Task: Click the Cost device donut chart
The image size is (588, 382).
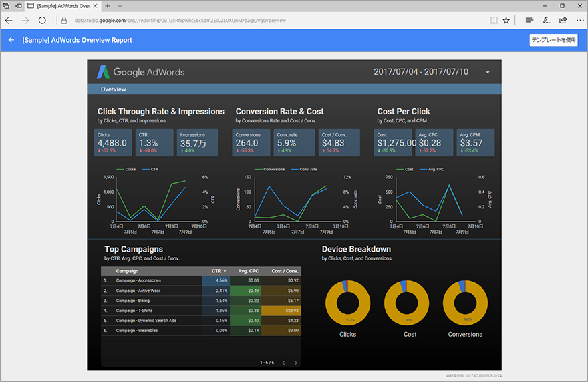Action: (x=406, y=303)
